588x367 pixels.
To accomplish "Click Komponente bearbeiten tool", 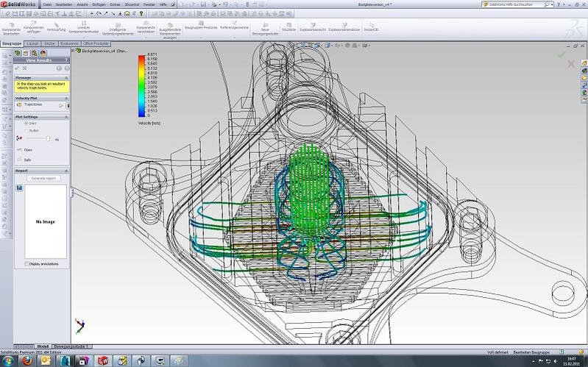I will (11, 29).
